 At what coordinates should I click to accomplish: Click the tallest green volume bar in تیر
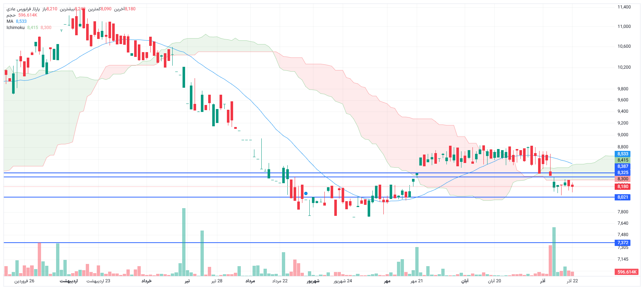click(x=184, y=242)
